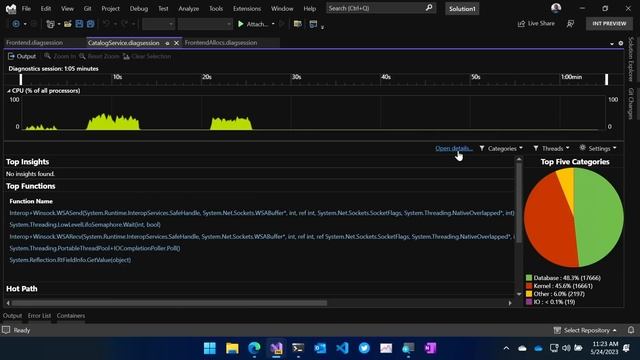
Task: Open the File menu
Action: pos(26,8)
